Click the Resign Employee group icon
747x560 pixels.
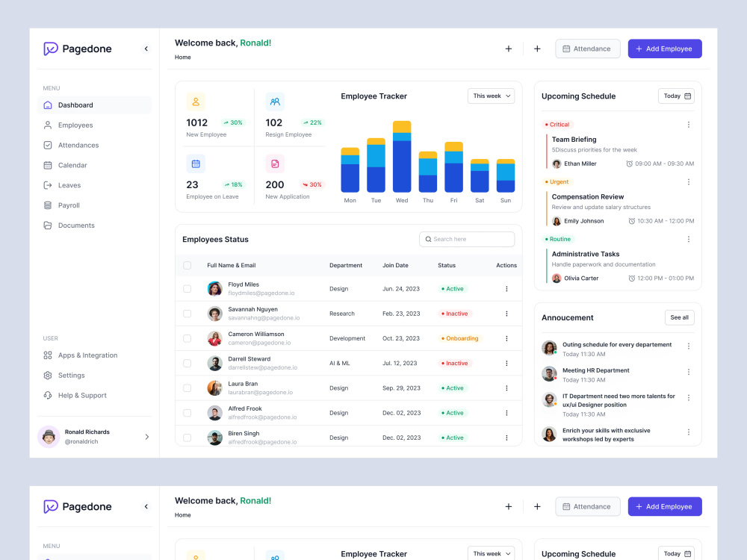click(275, 102)
